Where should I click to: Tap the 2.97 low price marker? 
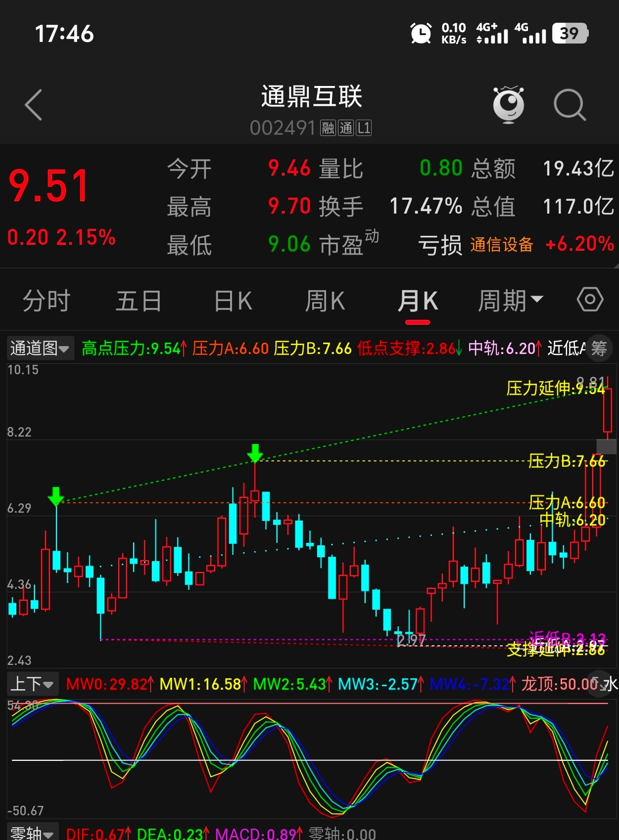(411, 641)
